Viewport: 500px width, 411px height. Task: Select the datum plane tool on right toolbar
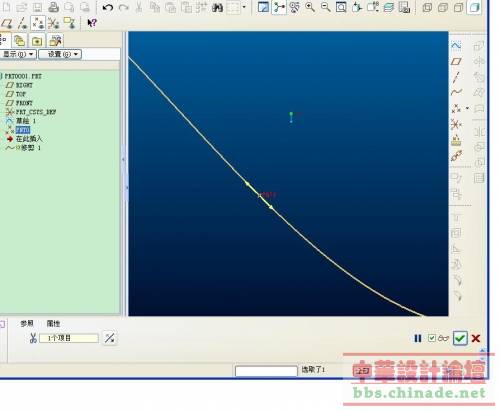[456, 61]
